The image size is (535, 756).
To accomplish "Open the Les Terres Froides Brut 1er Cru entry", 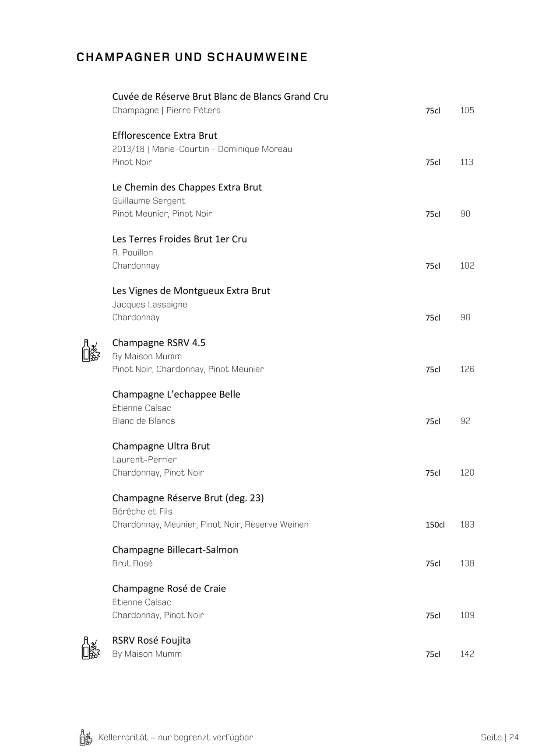I will click(x=180, y=239).
